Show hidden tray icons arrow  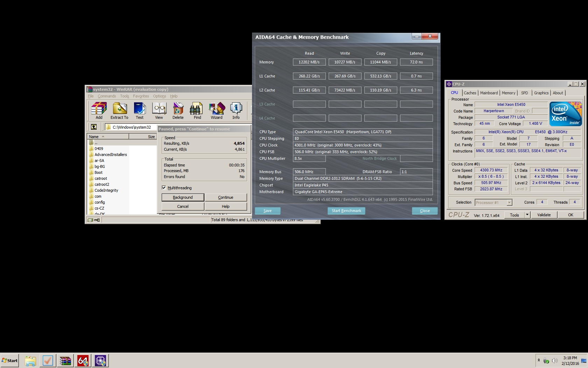(539, 360)
